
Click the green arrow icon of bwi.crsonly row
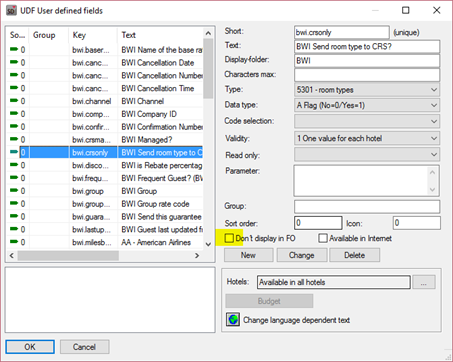pos(14,152)
